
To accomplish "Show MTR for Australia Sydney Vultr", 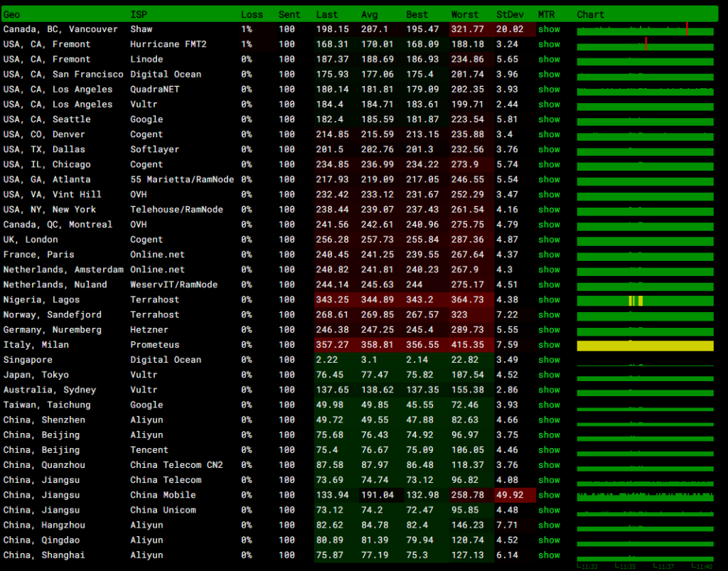I will click(550, 390).
